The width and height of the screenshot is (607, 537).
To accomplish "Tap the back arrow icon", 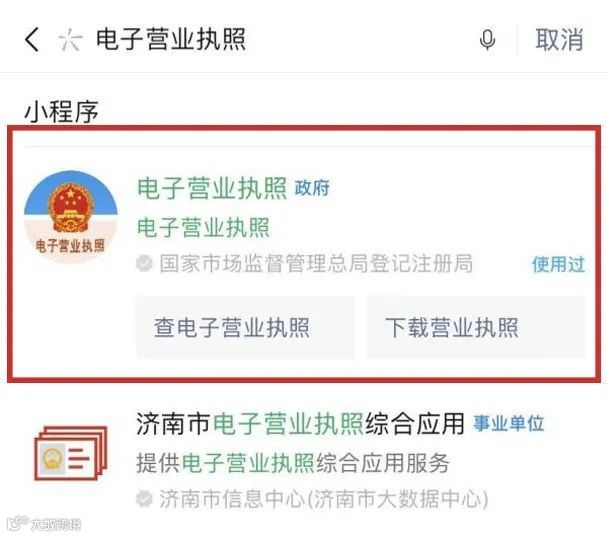I will coord(32,39).
